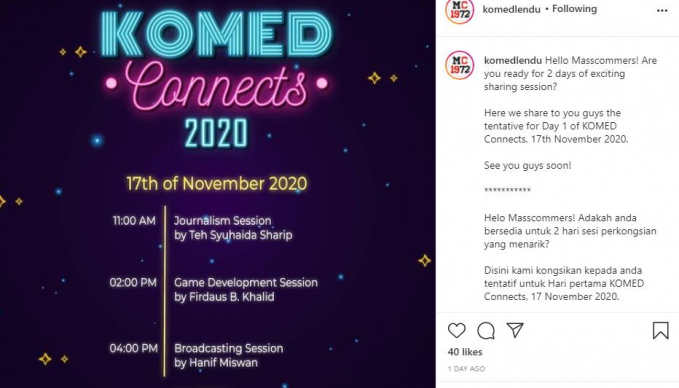This screenshot has height=388, width=679.
Task: Open more options three-dot menu
Action: click(662, 10)
